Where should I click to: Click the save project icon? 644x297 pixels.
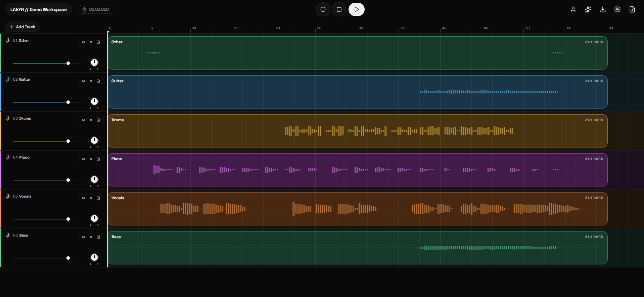(x=617, y=9)
